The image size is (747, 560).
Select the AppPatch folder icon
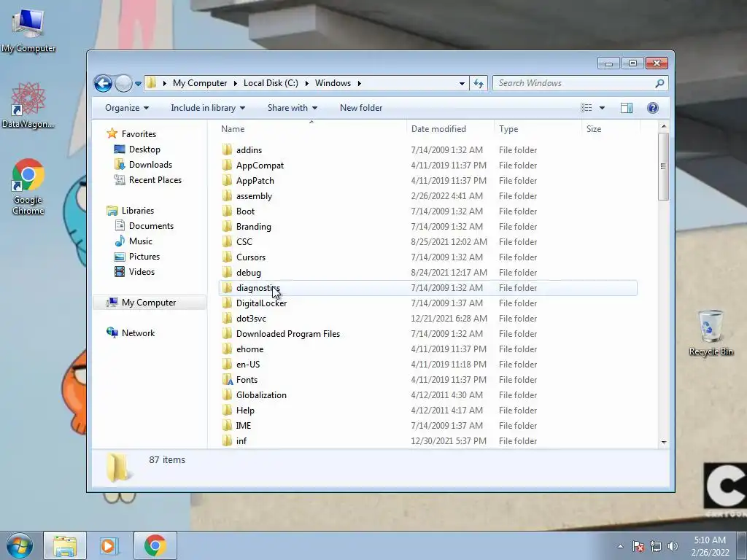(x=228, y=181)
